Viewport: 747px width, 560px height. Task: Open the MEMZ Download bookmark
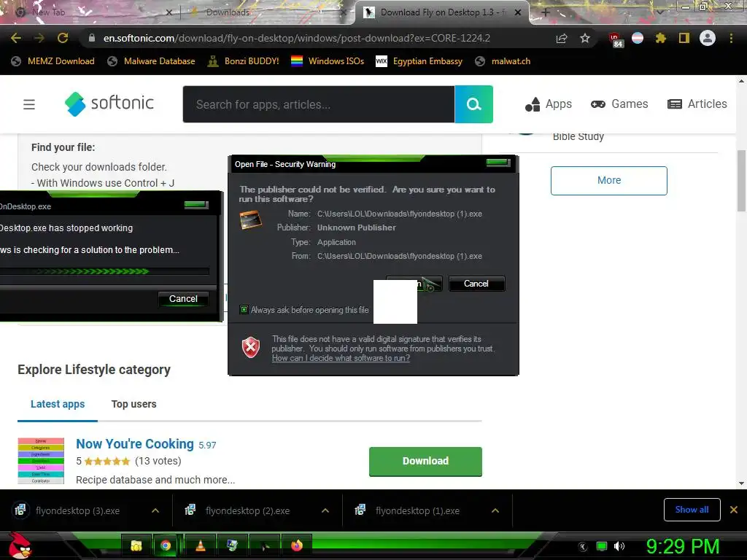[x=53, y=61]
